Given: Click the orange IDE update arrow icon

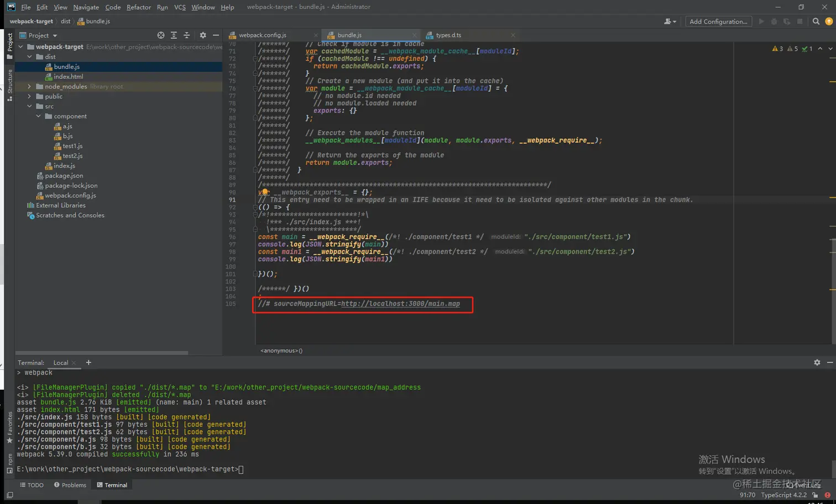Looking at the screenshot, I should click(829, 22).
